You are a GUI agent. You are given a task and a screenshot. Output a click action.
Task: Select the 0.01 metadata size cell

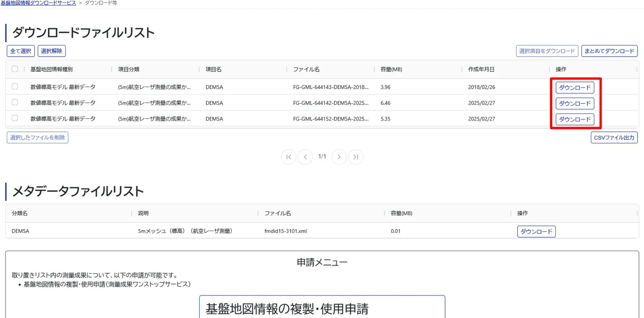(396, 231)
